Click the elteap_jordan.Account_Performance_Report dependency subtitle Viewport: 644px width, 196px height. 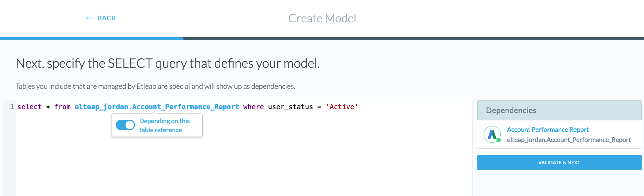[x=568, y=140]
